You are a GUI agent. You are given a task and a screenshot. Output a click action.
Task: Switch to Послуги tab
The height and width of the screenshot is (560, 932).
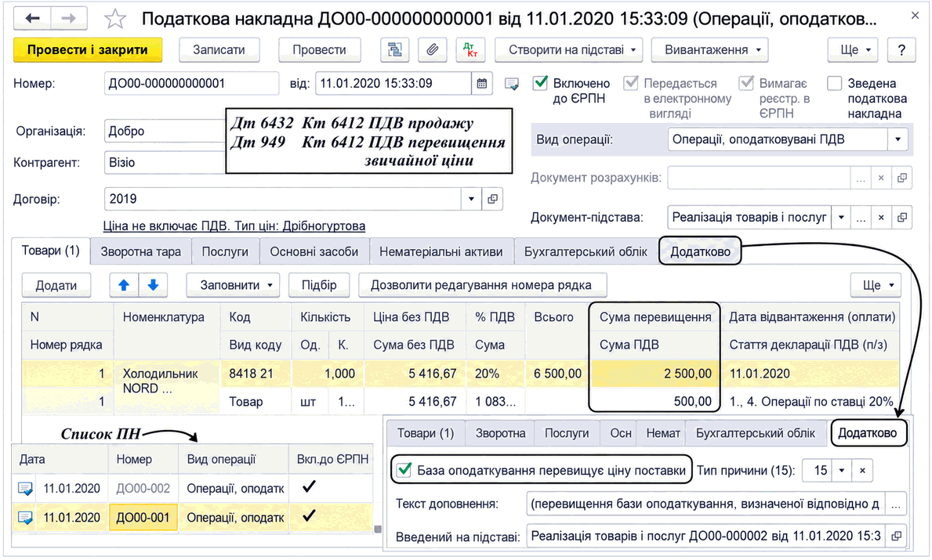tap(225, 251)
